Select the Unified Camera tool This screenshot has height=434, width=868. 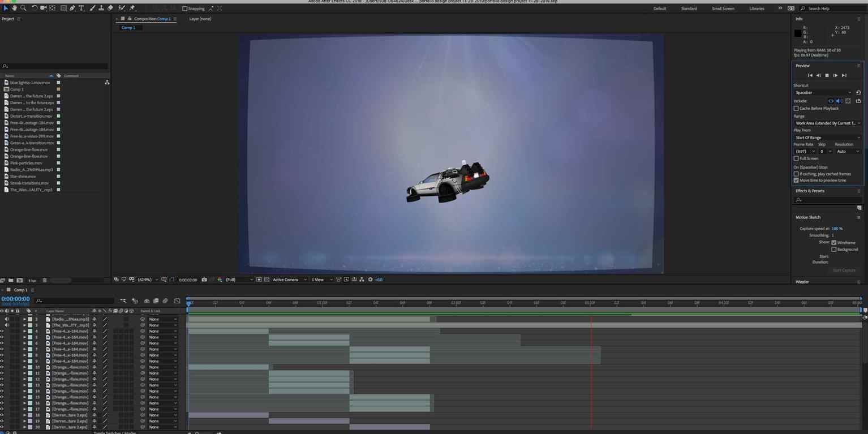click(x=44, y=8)
